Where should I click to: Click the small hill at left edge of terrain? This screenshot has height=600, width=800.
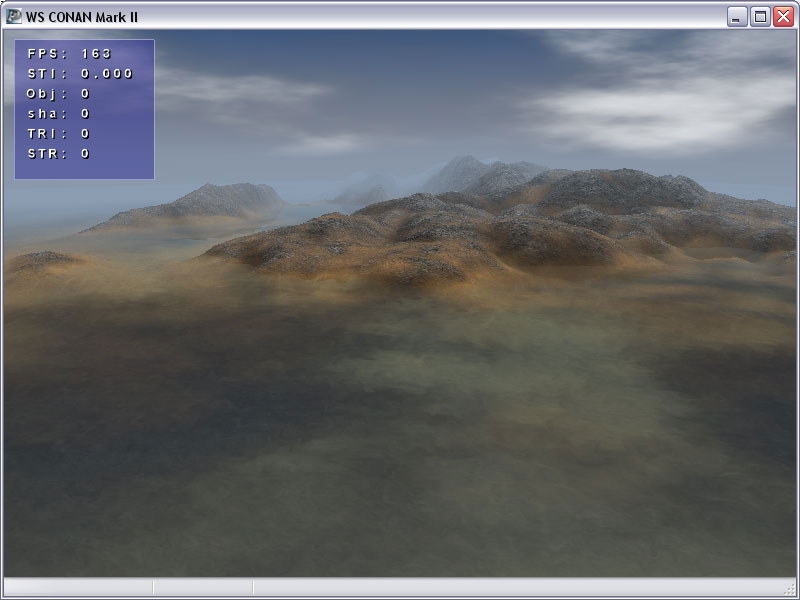tap(45, 262)
